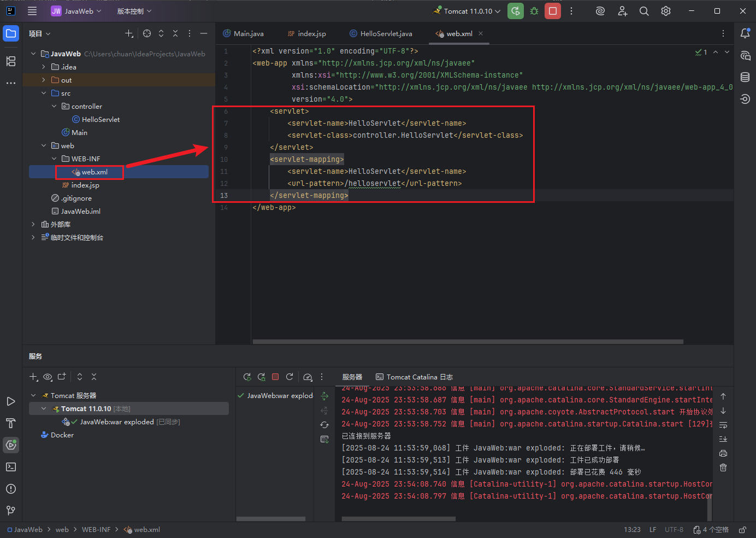Select JavaWeb.iml file in the tree

76,211
